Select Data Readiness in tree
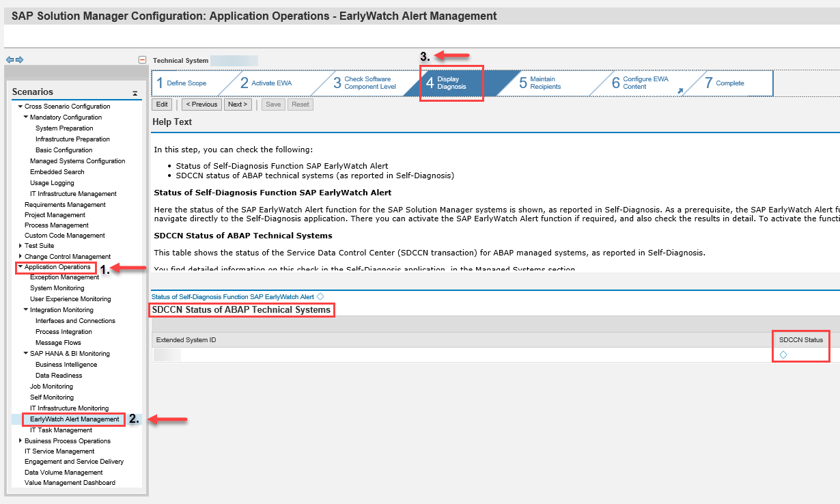 click(x=59, y=376)
